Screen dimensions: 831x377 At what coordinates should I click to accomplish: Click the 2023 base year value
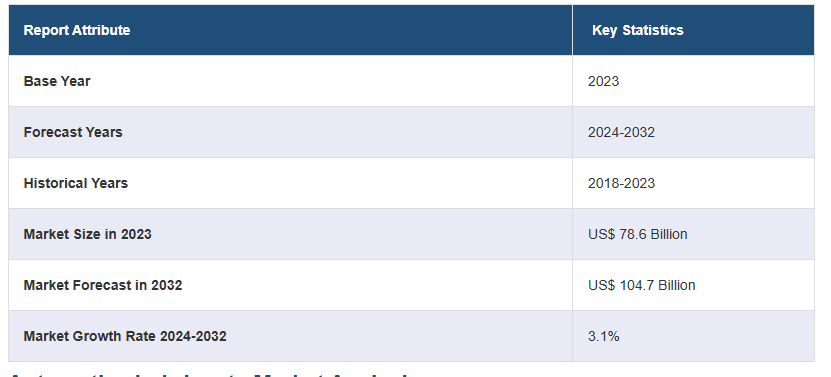point(603,81)
